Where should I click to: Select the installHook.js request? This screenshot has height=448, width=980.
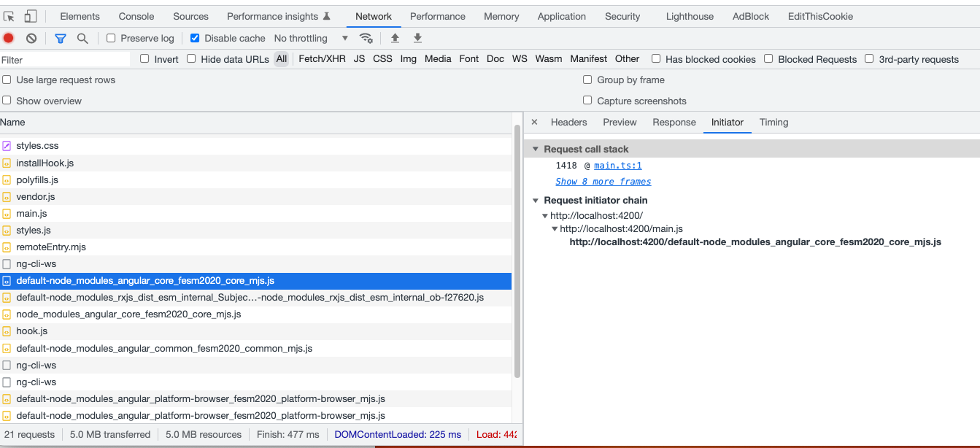(256, 163)
